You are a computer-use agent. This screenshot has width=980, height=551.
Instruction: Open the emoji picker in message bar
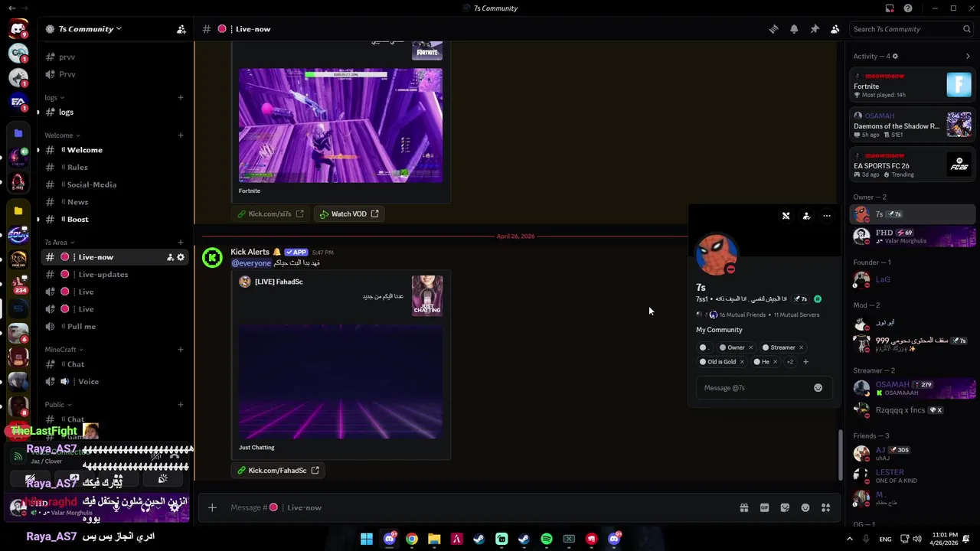(x=805, y=507)
